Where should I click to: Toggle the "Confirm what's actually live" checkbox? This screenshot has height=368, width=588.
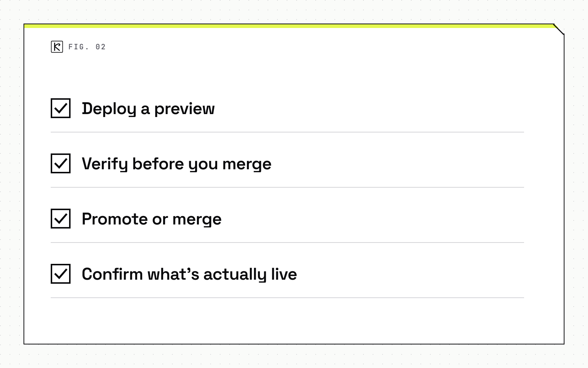pyautogui.click(x=61, y=274)
